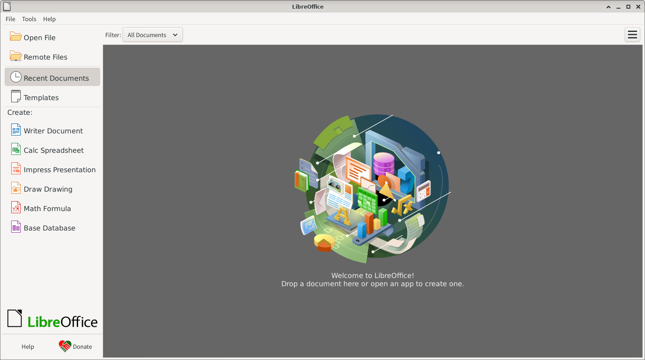Close the LibreOffice window
Viewport: 645px width, 360px height.
[638, 7]
